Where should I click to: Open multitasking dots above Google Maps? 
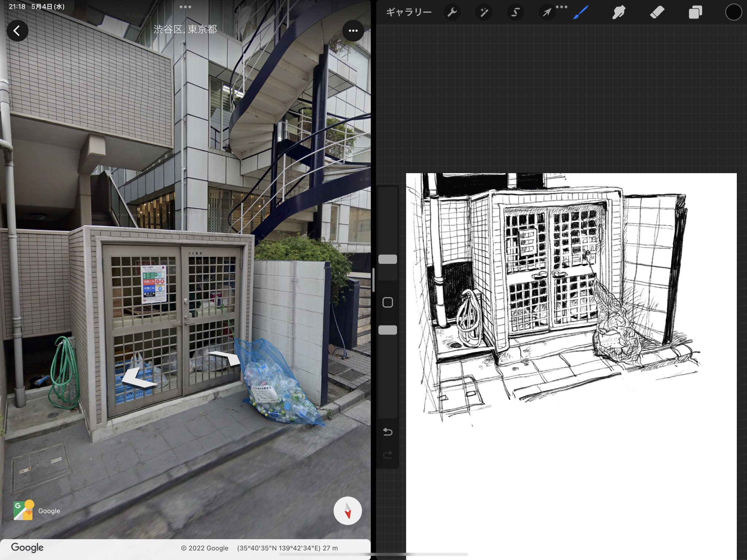click(x=185, y=7)
